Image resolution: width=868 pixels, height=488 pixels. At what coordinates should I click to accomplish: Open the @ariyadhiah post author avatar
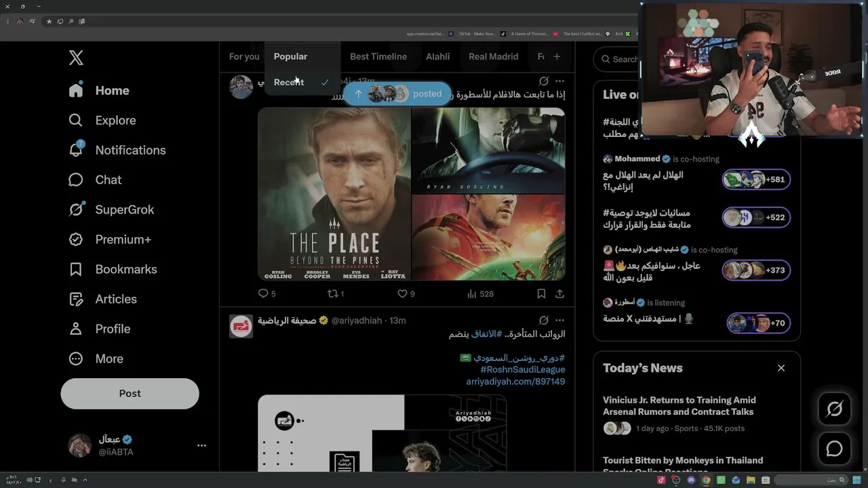click(241, 326)
